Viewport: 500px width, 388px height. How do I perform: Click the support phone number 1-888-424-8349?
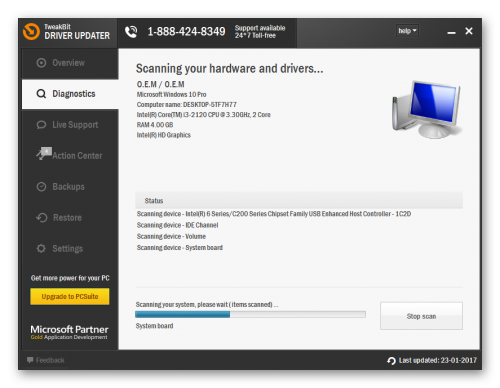(x=186, y=32)
